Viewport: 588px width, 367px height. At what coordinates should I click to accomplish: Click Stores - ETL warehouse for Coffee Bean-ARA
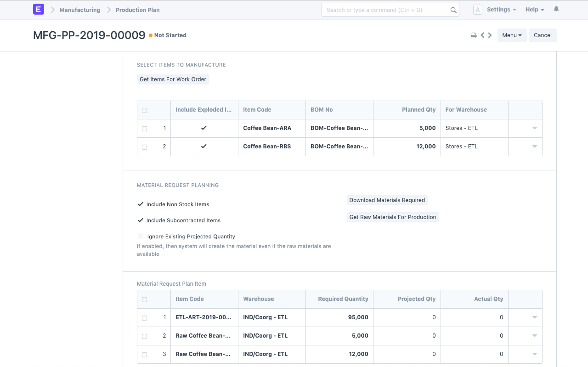(475, 128)
